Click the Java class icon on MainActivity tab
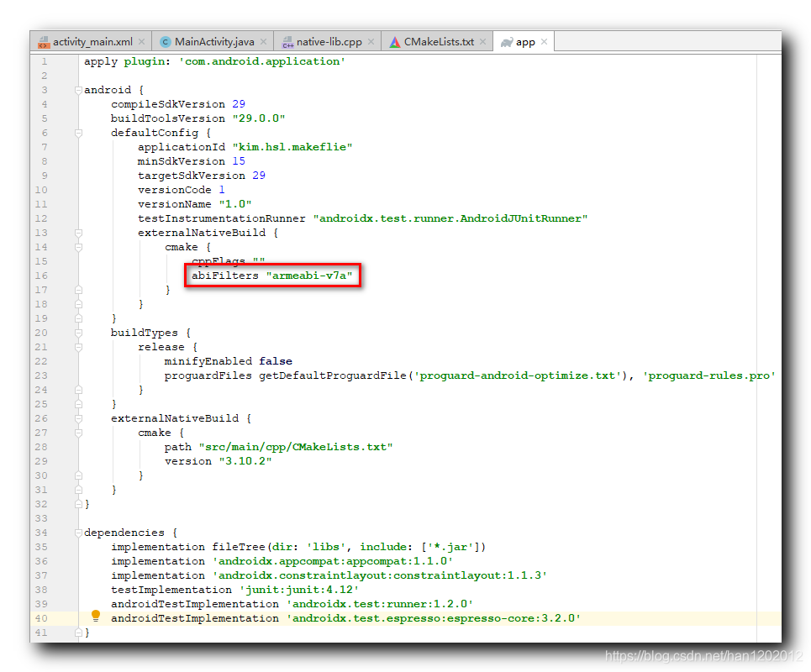Image resolution: width=811 pixels, height=672 pixels. 166,42
